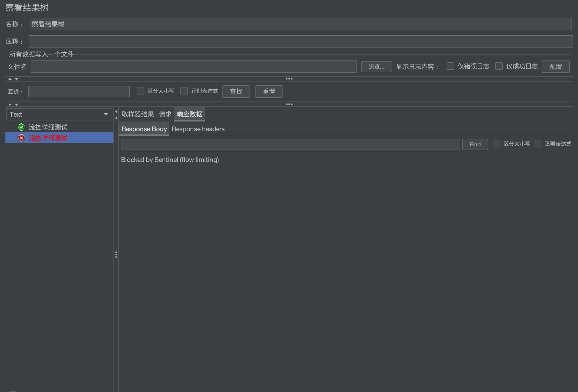Click the green success shield icon
This screenshot has height=392, width=578.
21,127
